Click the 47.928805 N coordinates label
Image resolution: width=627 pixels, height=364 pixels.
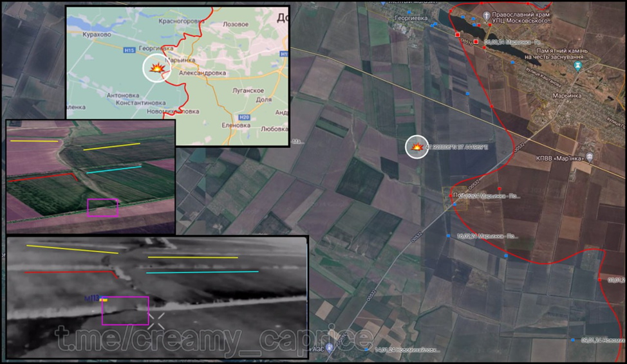click(457, 147)
